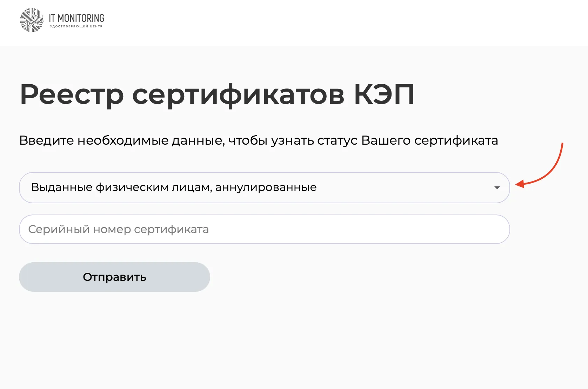This screenshot has width=588, height=389.
Task: Click the word 'Реестр' in the title
Action: [x=72, y=94]
